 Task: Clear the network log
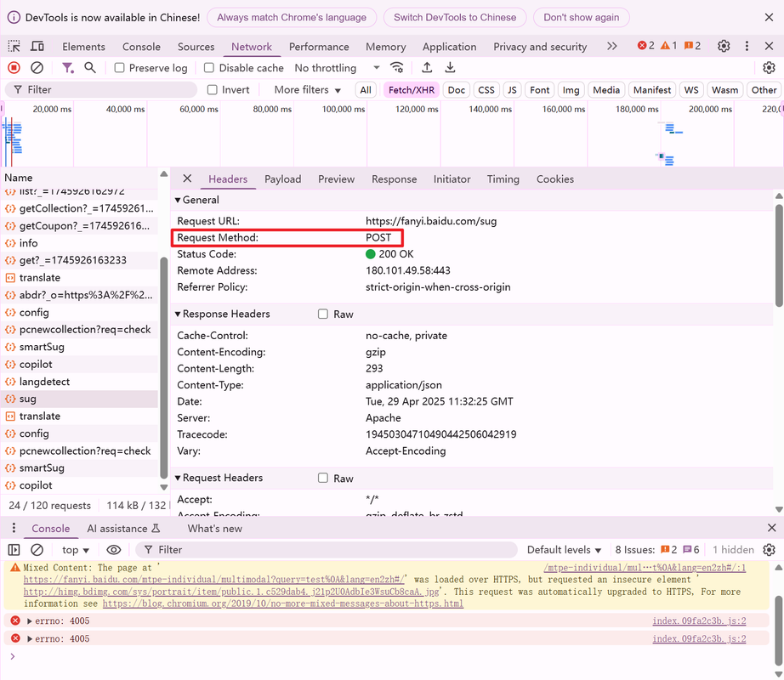tap(37, 67)
